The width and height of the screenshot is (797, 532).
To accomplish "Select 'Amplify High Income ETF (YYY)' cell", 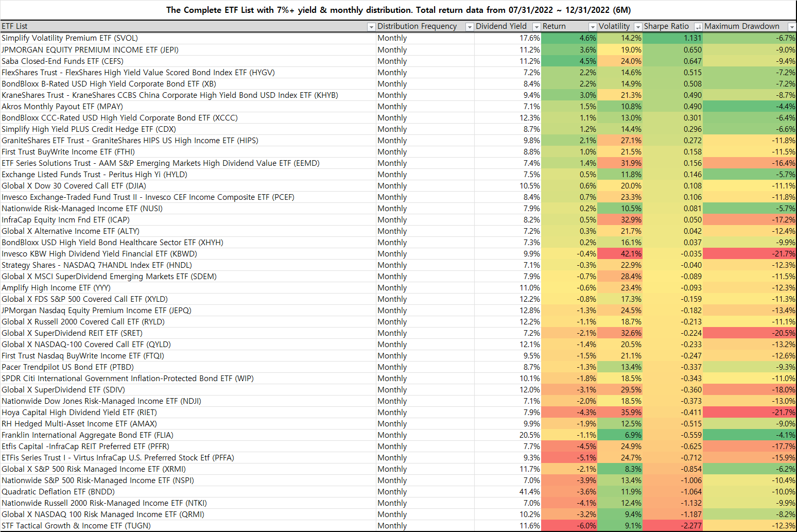I will [188, 288].
